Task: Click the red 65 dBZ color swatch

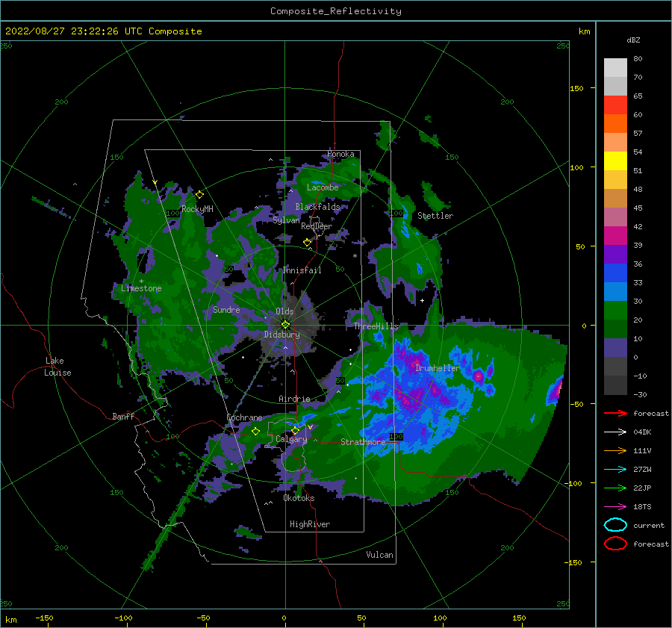Action: 615,105
